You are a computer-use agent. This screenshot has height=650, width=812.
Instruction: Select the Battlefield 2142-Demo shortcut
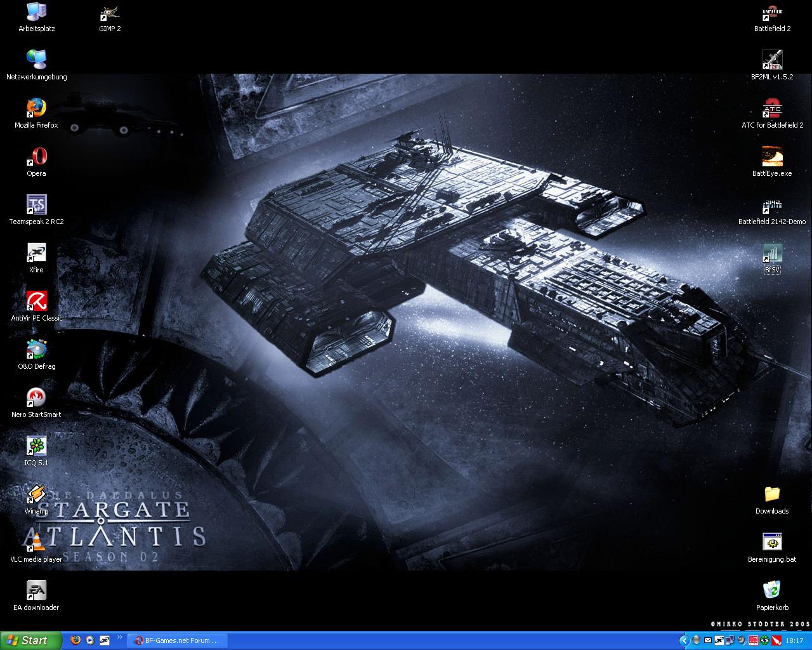pos(772,211)
